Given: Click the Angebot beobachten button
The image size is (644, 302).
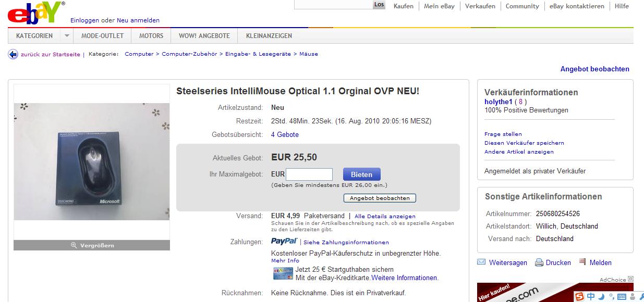Looking at the screenshot, I should [x=380, y=198].
